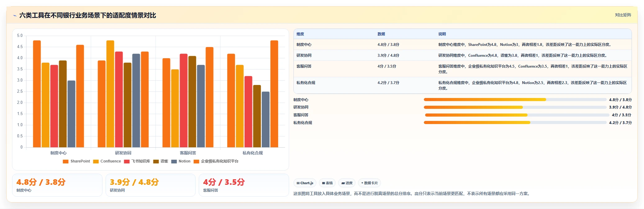Click the 维度 table column header

(x=300, y=34)
